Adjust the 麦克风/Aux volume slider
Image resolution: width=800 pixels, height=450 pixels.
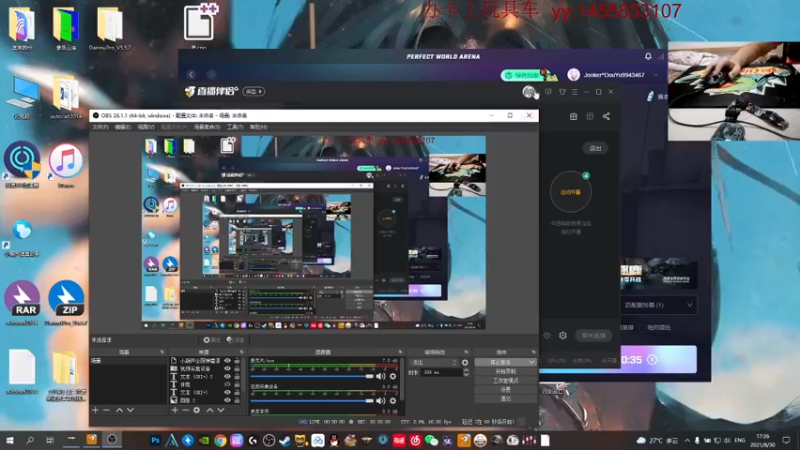pyautogui.click(x=312, y=377)
